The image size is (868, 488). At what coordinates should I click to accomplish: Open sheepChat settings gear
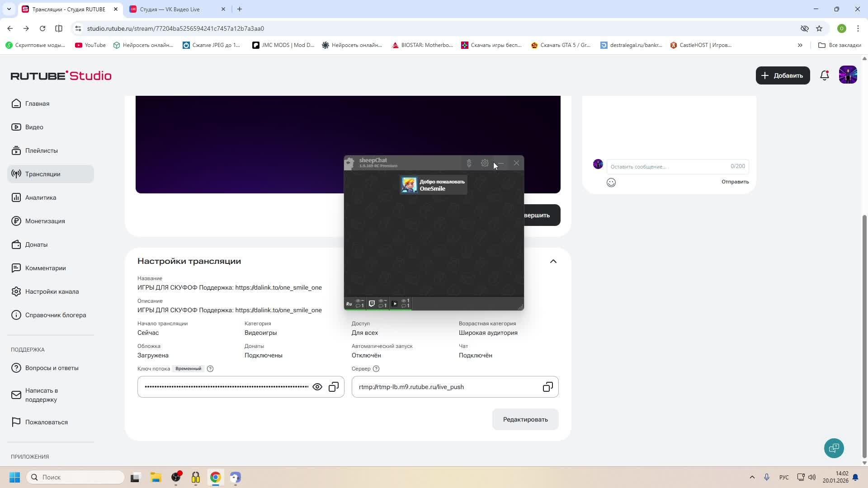click(485, 163)
